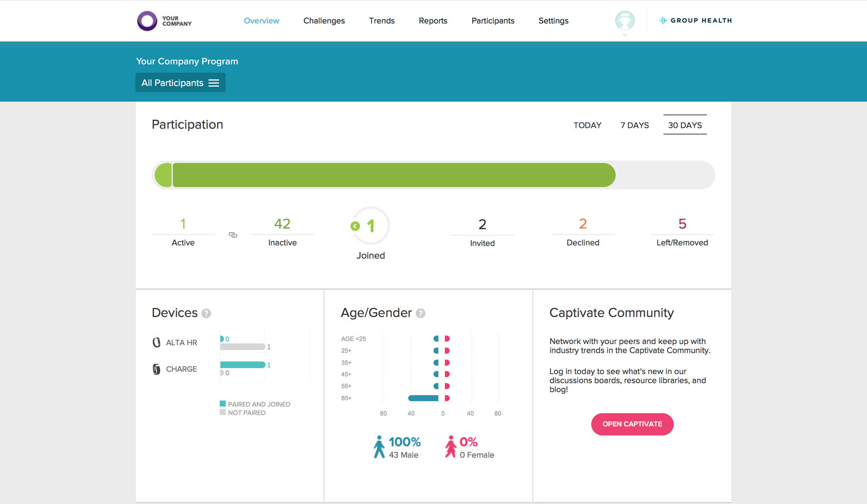Open the Challenges menu item
This screenshot has width=867, height=504.
coord(324,21)
